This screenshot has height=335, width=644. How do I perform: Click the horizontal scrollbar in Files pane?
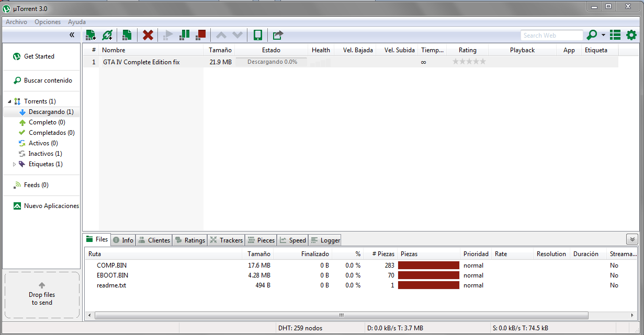coord(342,316)
